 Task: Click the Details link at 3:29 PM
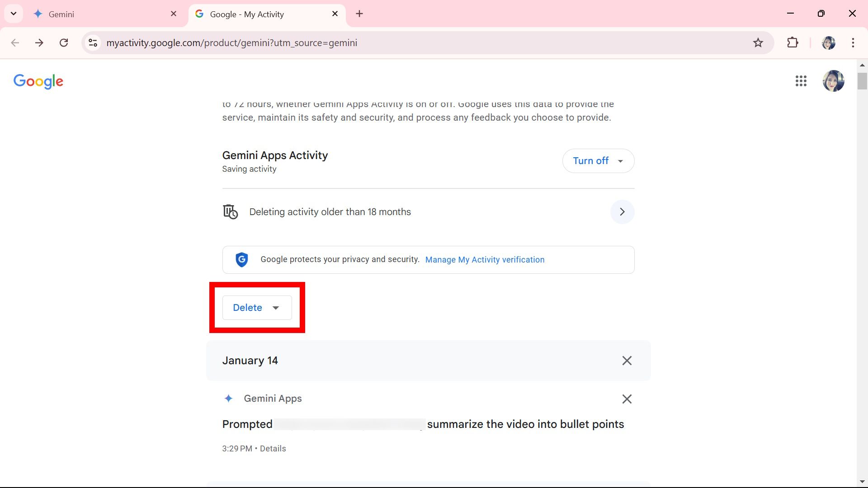click(x=273, y=448)
